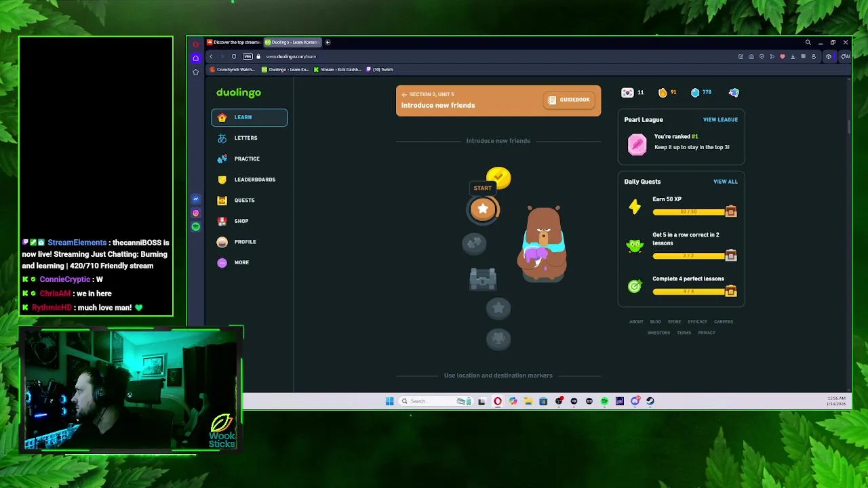Click the heart bookmark icon in address bar

(x=783, y=56)
